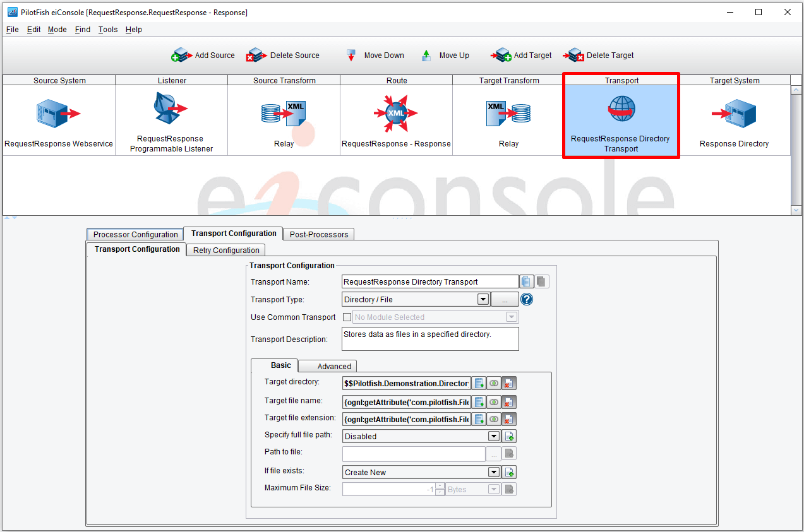Click the blue document icon beside Target file name
The height and width of the screenshot is (532, 804).
coord(479,402)
